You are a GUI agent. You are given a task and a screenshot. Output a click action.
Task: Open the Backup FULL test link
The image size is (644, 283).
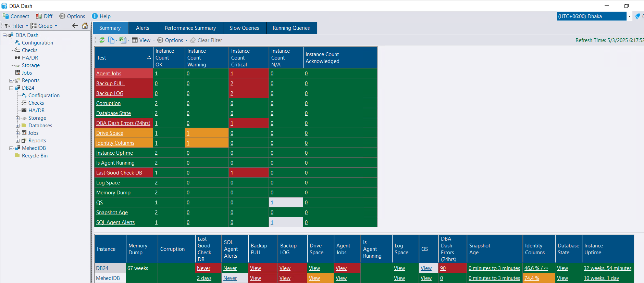pyautogui.click(x=110, y=83)
